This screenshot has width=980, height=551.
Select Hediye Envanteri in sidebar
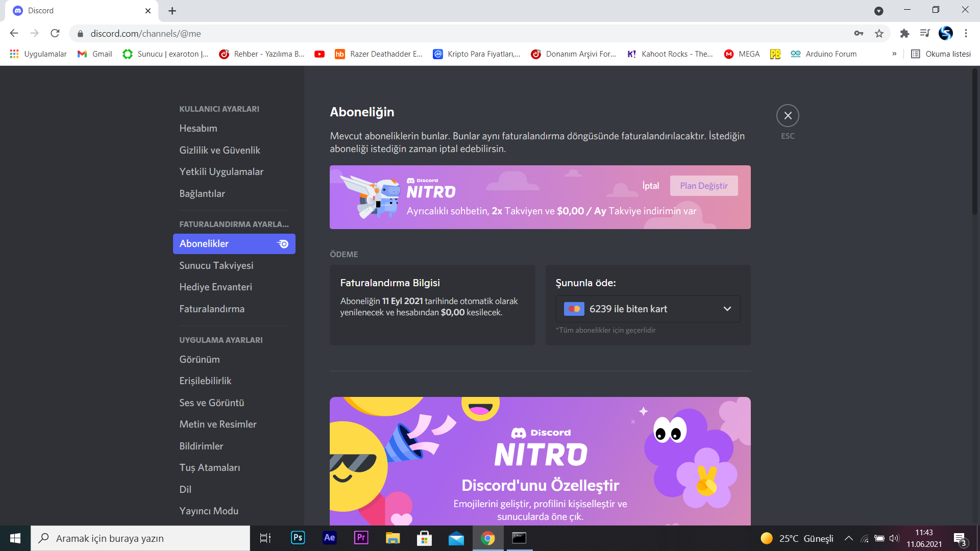pyautogui.click(x=215, y=287)
